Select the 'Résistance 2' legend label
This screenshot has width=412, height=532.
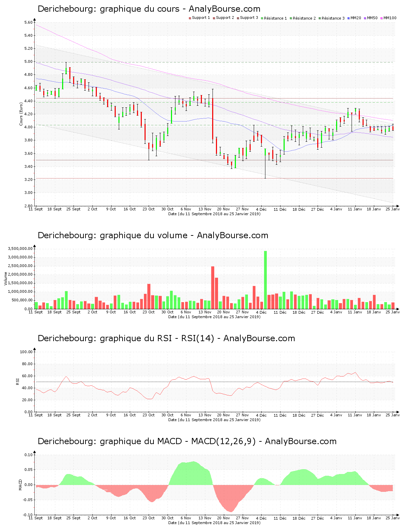click(304, 18)
